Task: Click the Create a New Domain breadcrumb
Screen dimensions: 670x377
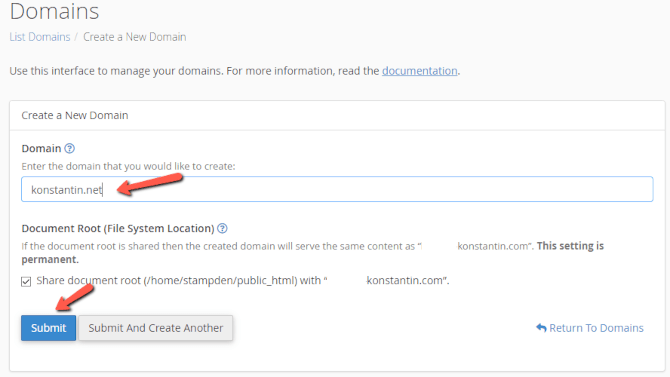Action: click(x=135, y=37)
